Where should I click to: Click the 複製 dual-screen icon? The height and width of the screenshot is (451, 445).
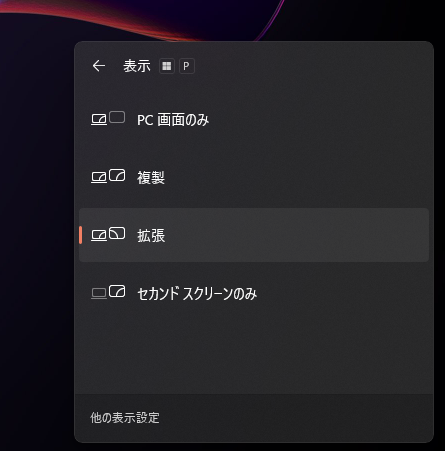(x=108, y=176)
